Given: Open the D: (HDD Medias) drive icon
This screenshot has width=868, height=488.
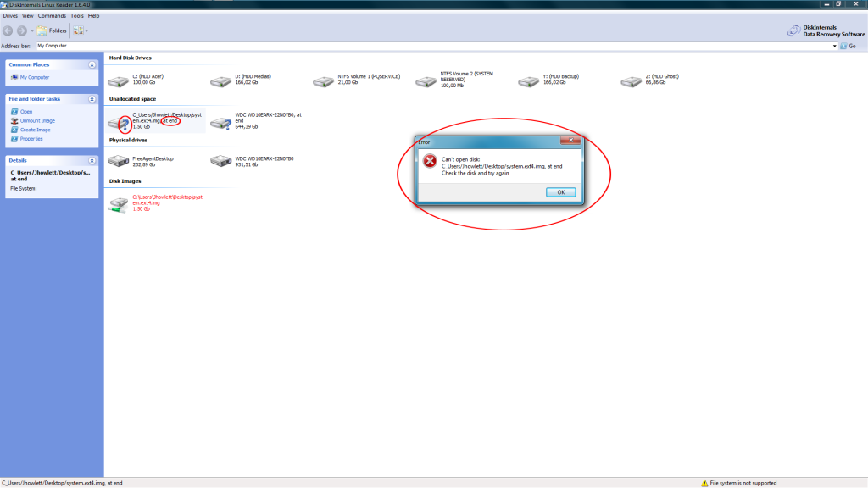Looking at the screenshot, I should pos(220,81).
